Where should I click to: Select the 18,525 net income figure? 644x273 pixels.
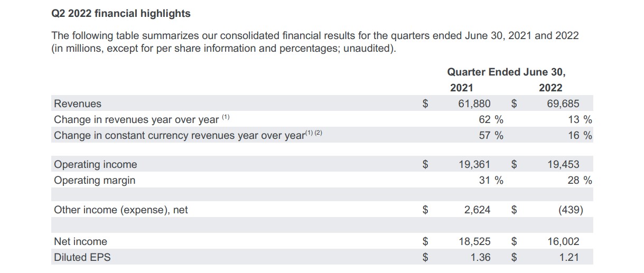(x=474, y=241)
